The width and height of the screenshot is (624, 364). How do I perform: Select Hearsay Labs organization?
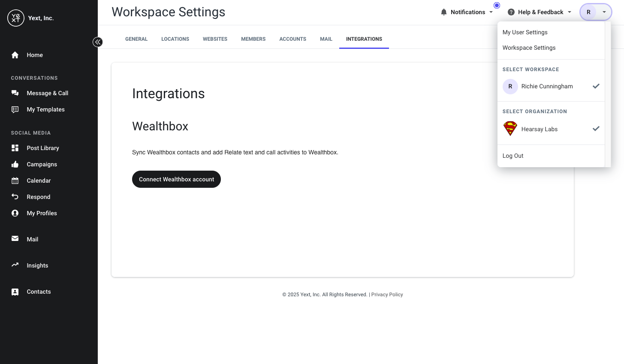[551, 129]
